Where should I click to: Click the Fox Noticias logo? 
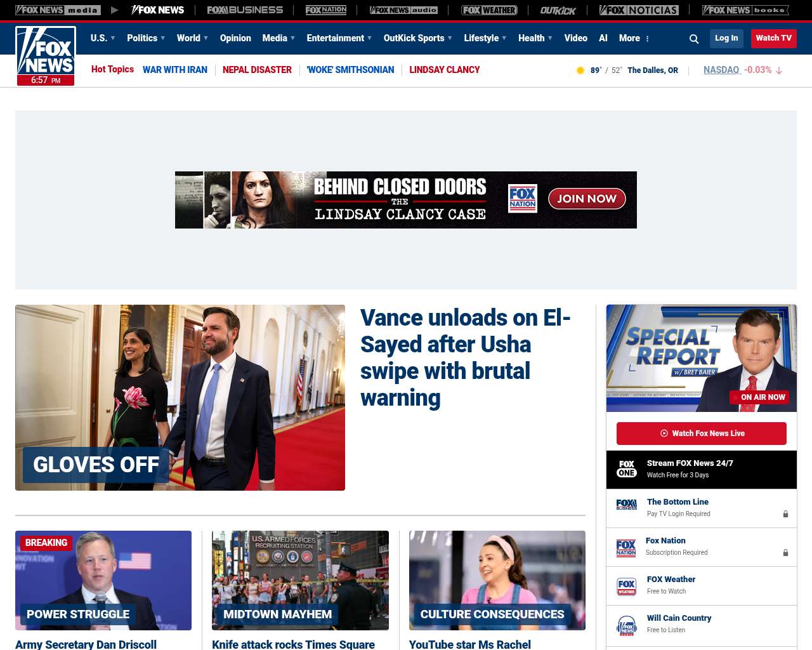[x=639, y=10]
